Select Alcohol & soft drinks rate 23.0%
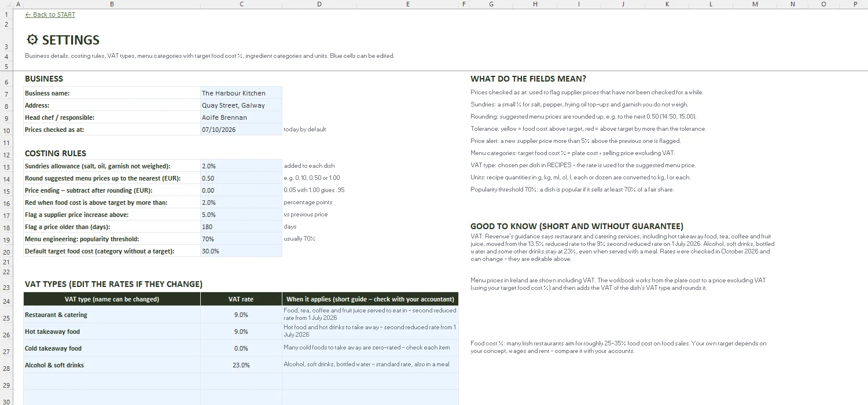Image resolution: width=868 pixels, height=405 pixels. (241, 365)
